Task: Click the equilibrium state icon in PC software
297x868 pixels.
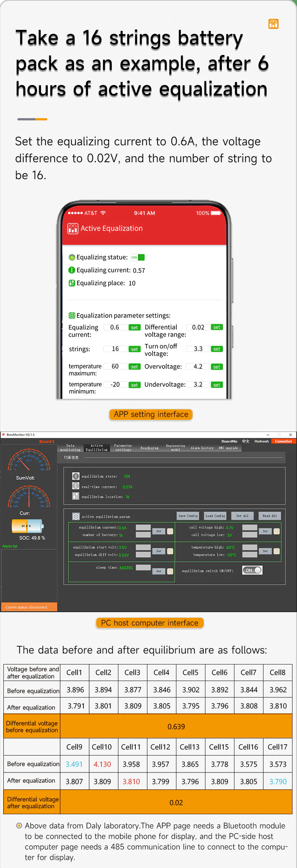Action: point(76,476)
